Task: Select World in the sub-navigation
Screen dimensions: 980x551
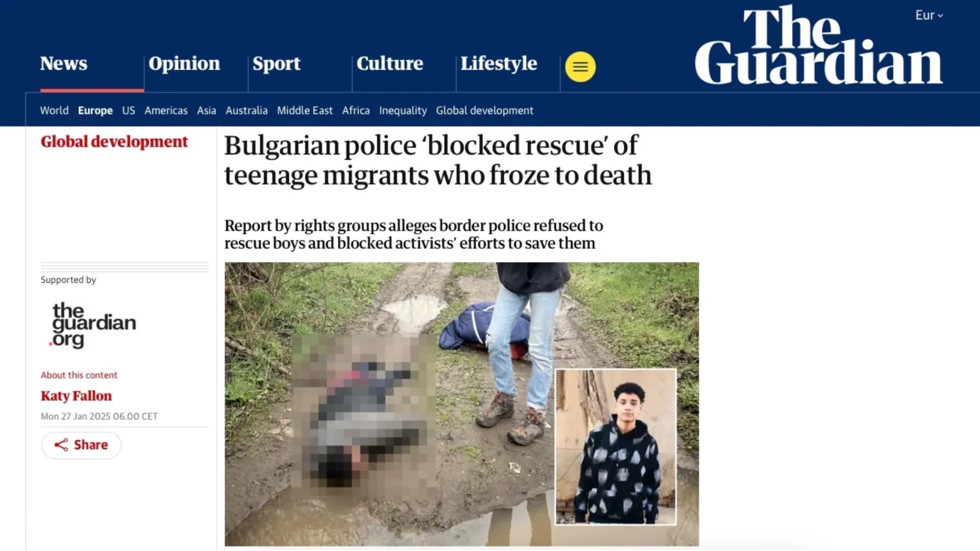Action: coord(54,110)
